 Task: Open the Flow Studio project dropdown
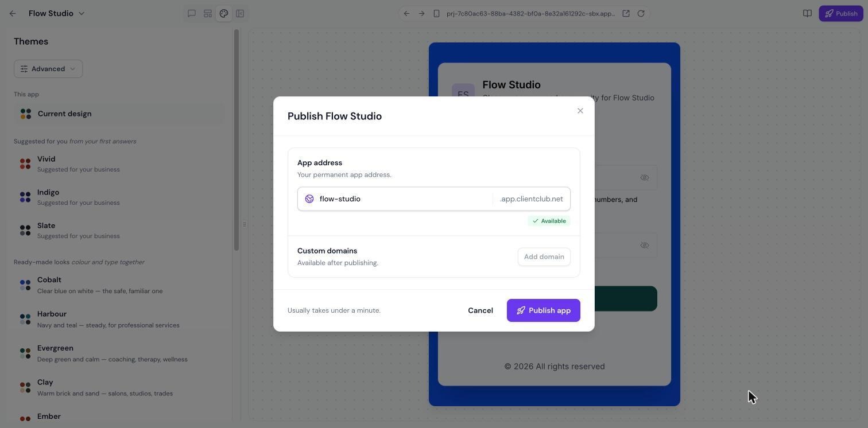click(x=57, y=13)
